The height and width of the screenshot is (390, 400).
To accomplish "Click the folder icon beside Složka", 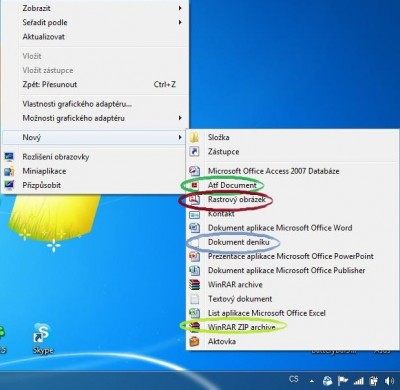I will point(194,137).
